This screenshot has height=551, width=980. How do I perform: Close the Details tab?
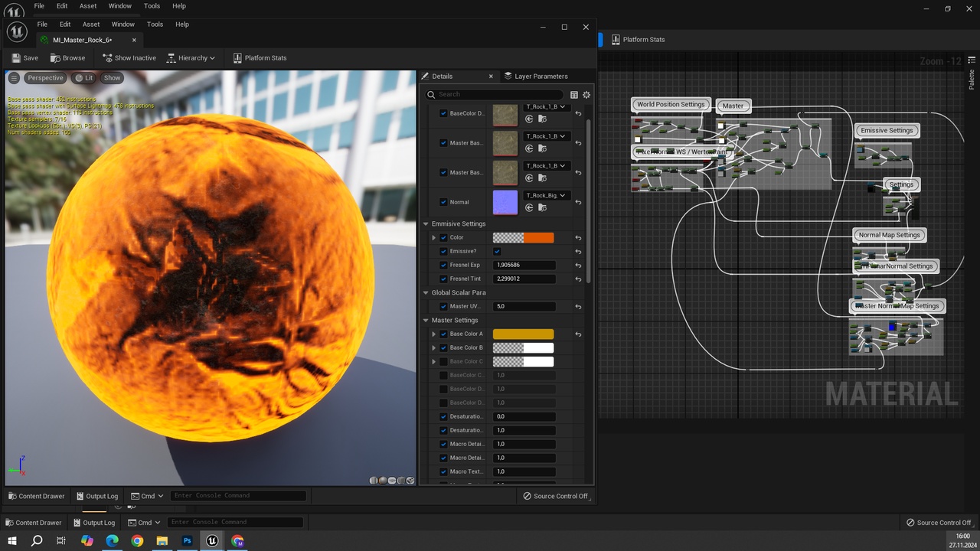pos(491,77)
